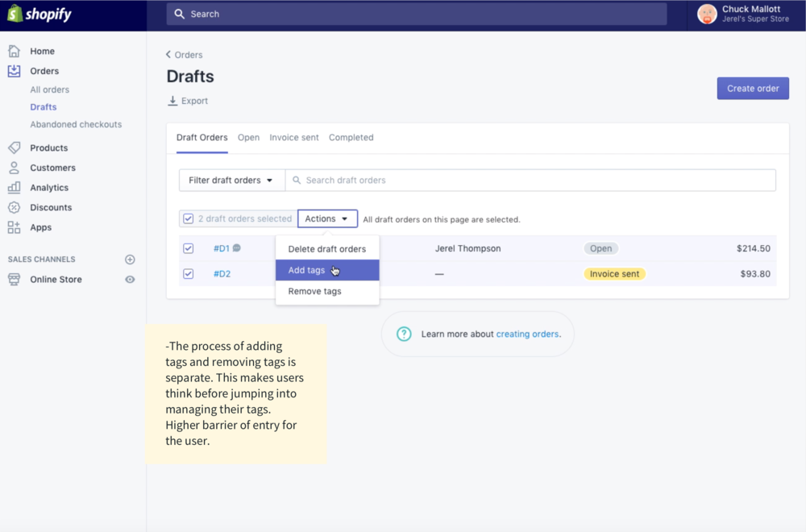The width and height of the screenshot is (806, 532).
Task: Choose Remove tags in the Actions menu
Action: [x=327, y=292]
